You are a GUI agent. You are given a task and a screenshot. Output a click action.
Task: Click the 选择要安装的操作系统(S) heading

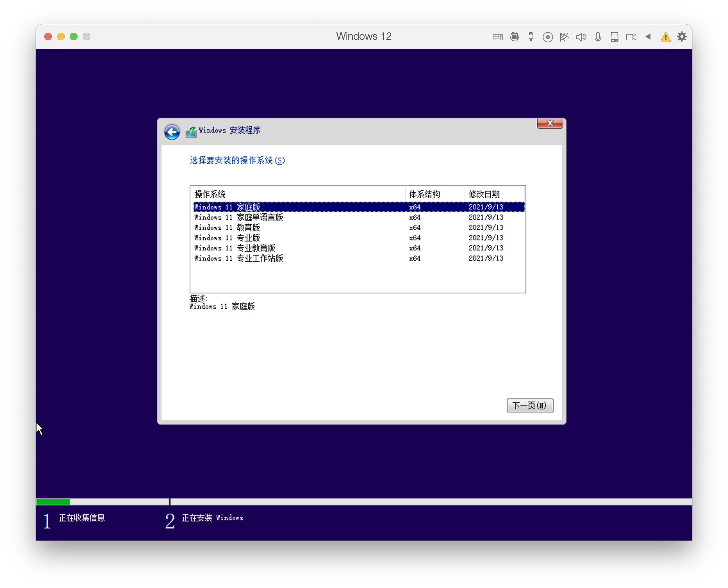click(236, 161)
